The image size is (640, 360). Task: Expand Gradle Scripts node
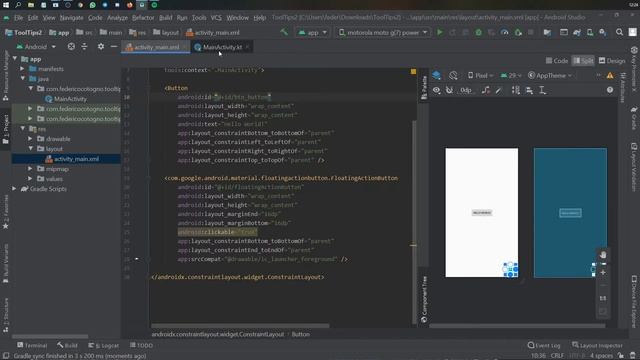pyautogui.click(x=15, y=189)
